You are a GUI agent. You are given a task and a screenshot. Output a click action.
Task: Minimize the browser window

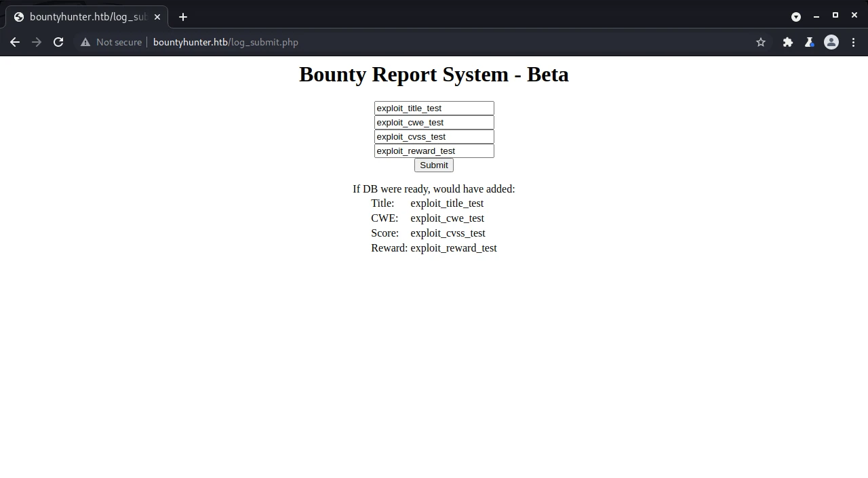coord(816,16)
